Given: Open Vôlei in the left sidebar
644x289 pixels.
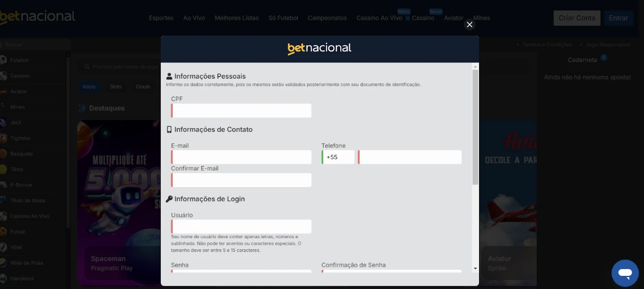Looking at the screenshot, I should pyautogui.click(x=16, y=247).
